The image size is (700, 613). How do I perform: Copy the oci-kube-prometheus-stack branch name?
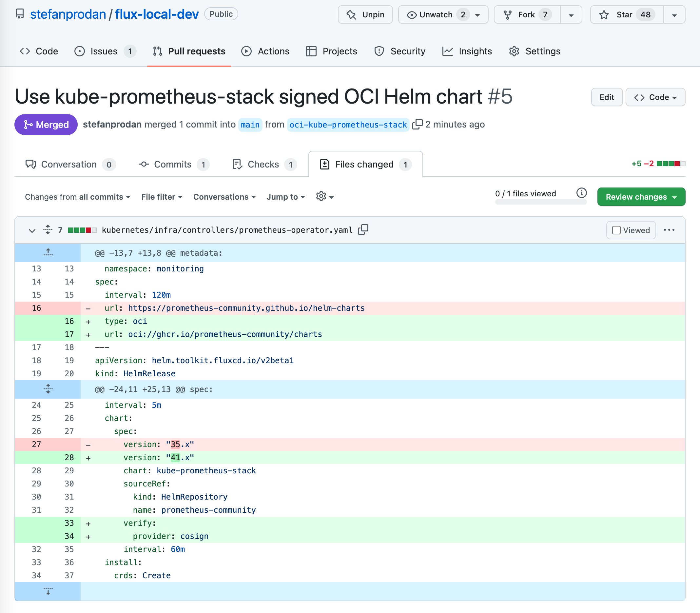click(417, 125)
